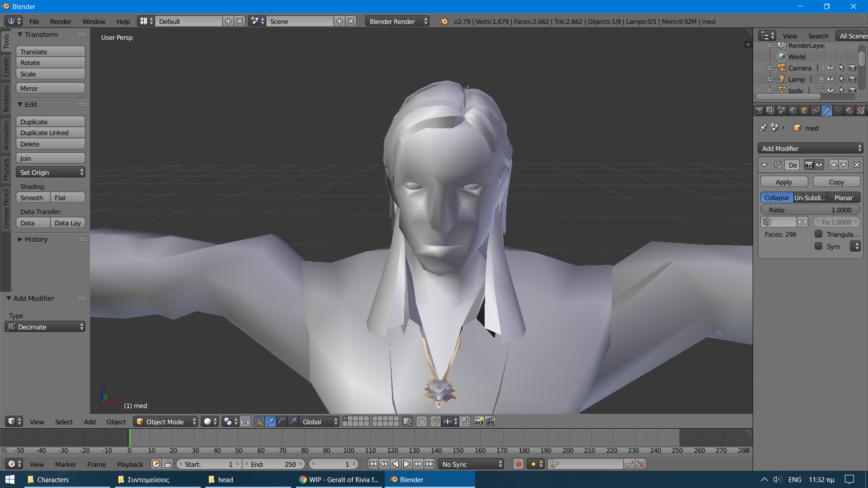Open the Blender Render engine dropdown

coord(397,21)
